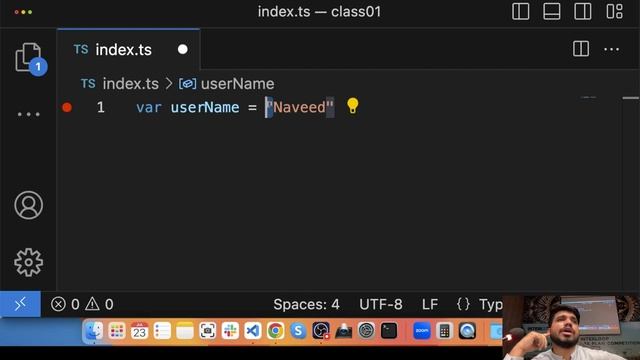Open QuickTime Player from the Dock
Screen dimensions: 640x360
pyautogui.click(x=467, y=331)
